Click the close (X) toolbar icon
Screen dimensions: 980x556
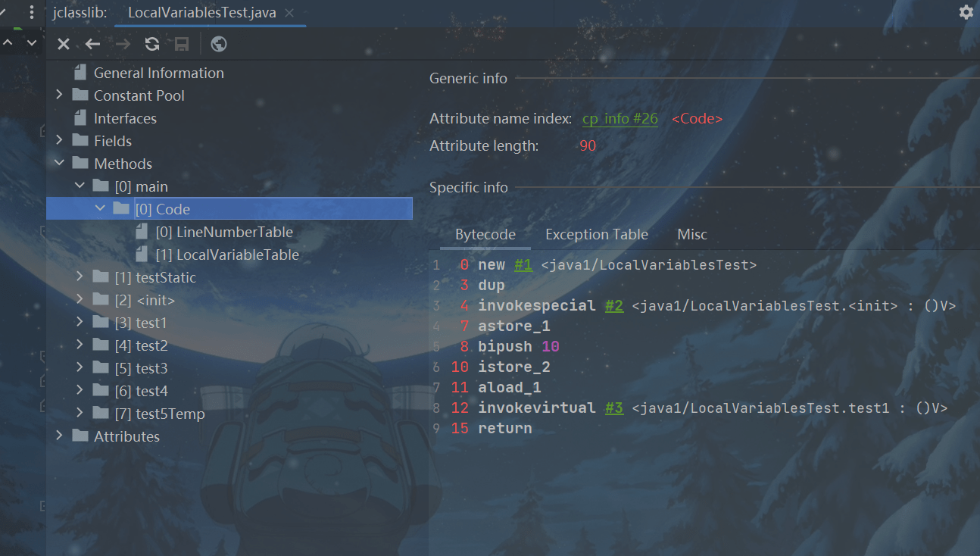click(x=64, y=44)
